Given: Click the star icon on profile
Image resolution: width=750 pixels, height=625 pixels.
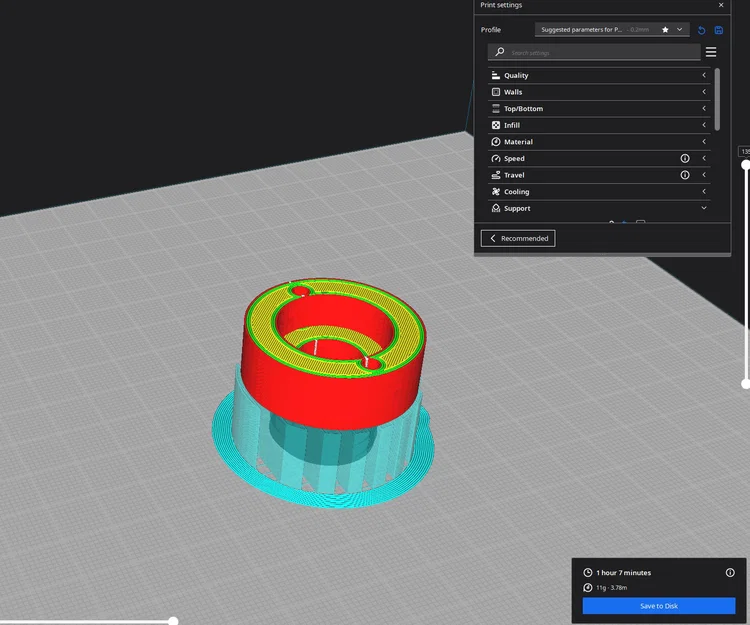Looking at the screenshot, I should tap(665, 30).
